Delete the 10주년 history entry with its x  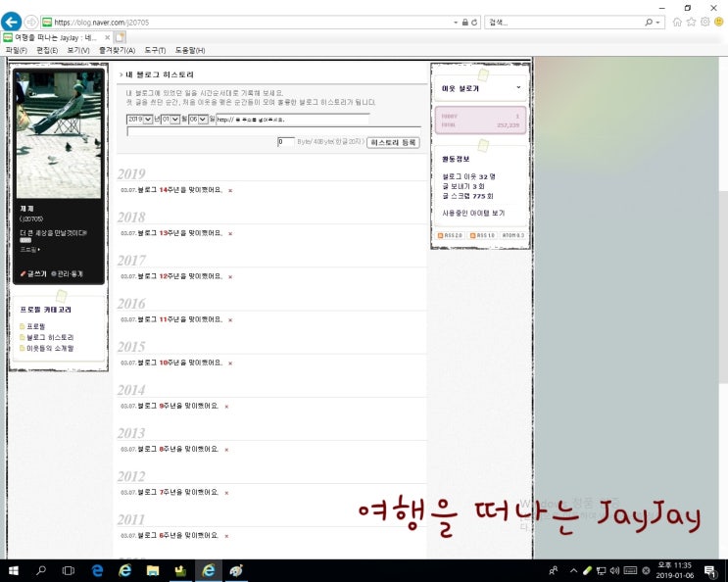point(230,363)
